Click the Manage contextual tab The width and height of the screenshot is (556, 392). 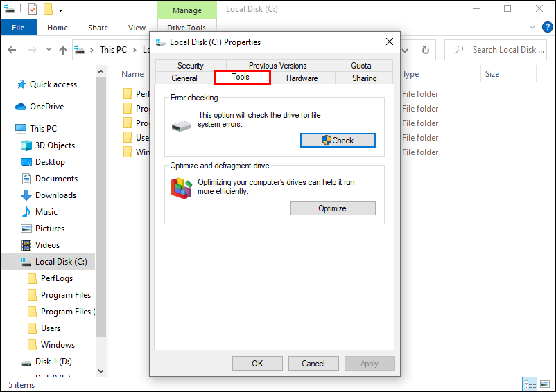(x=187, y=10)
